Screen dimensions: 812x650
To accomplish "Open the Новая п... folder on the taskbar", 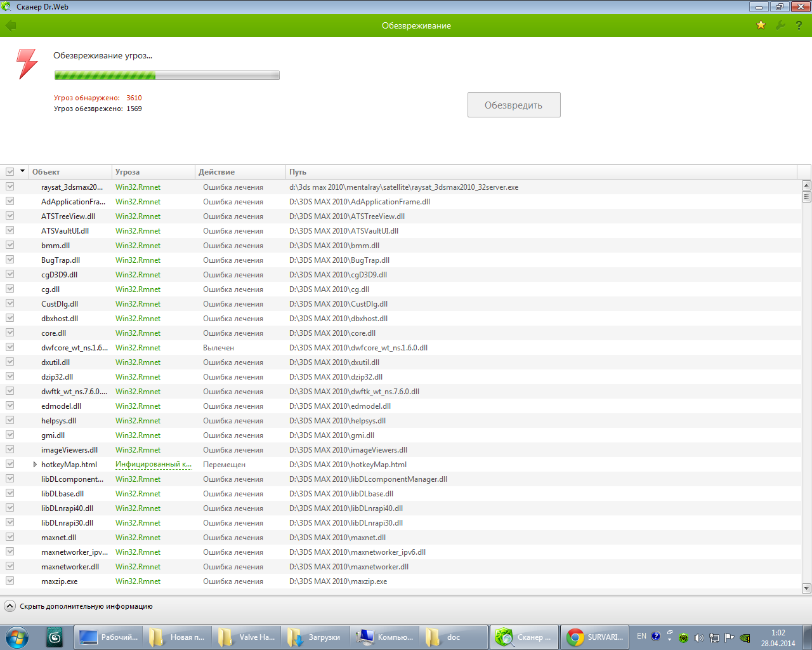I will point(177,637).
